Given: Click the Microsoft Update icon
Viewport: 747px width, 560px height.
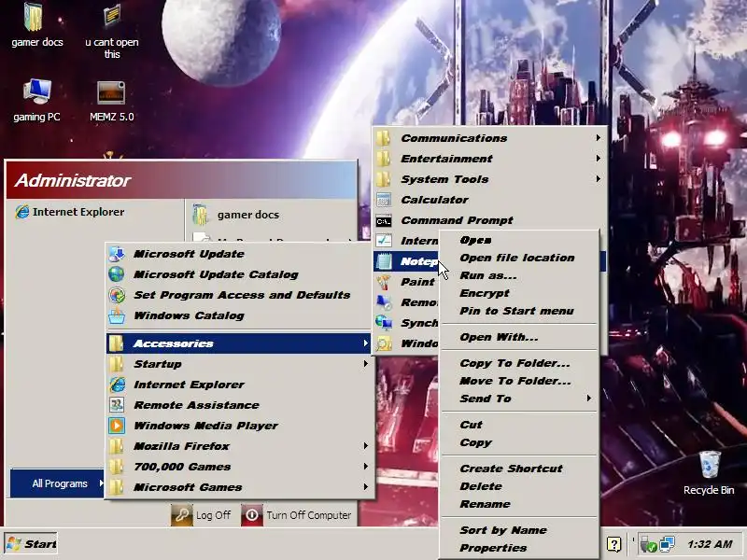Looking at the screenshot, I should [116, 254].
